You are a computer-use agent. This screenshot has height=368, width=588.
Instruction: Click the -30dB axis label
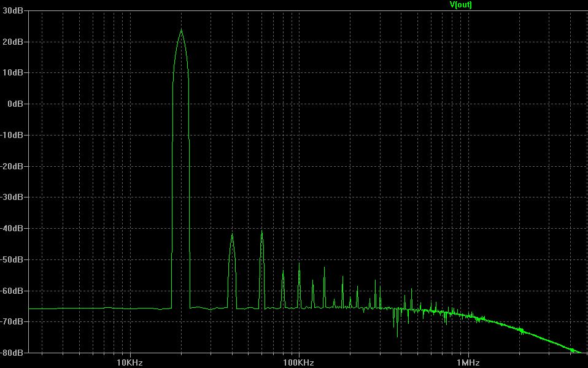point(12,197)
